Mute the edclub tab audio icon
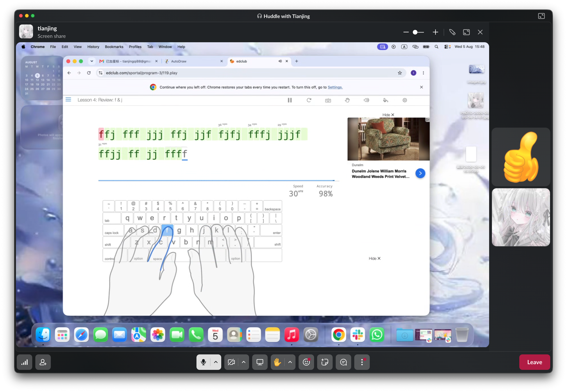This screenshot has width=567, height=392. (280, 61)
